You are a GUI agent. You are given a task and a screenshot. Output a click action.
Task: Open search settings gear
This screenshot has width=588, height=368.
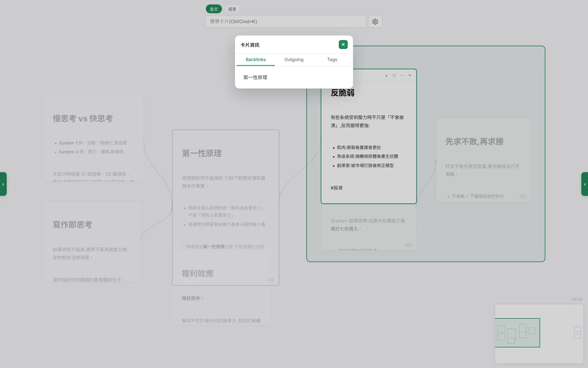pos(375,22)
